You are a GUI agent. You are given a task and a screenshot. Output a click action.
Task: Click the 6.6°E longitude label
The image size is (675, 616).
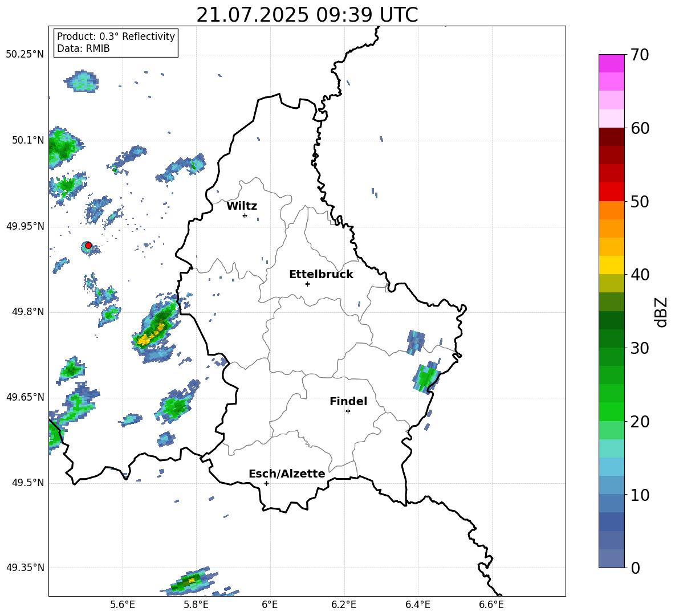(x=491, y=605)
